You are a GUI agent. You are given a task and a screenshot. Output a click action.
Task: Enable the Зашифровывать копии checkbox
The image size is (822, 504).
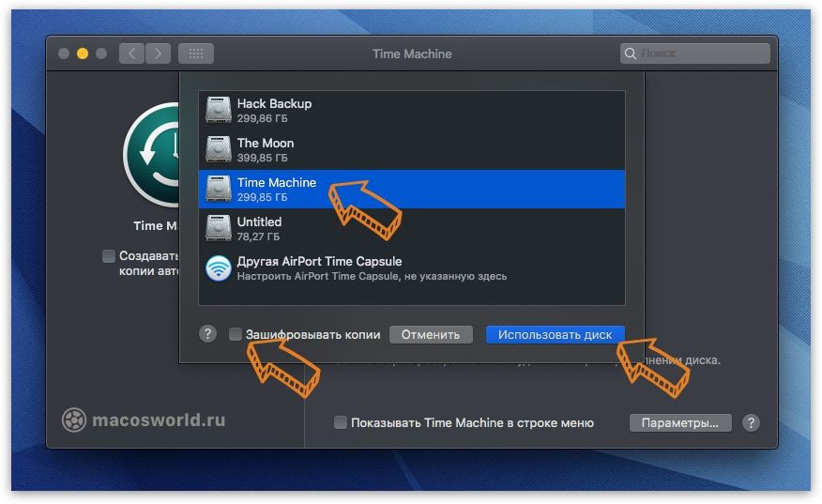point(236,334)
